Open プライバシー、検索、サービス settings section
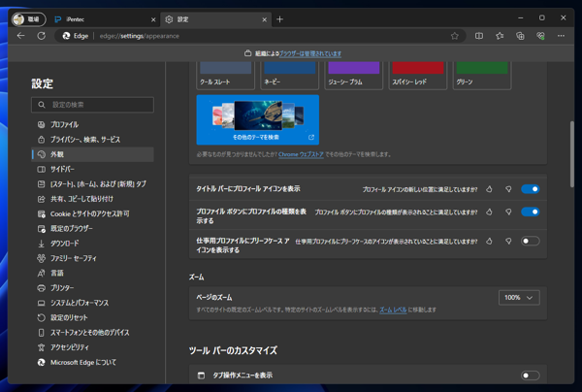582x392 pixels. pos(85,140)
